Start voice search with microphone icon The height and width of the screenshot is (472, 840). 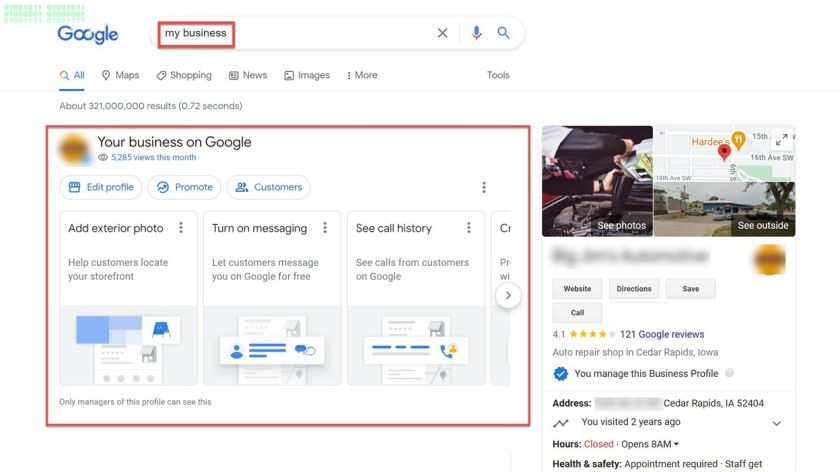pyautogui.click(x=476, y=33)
